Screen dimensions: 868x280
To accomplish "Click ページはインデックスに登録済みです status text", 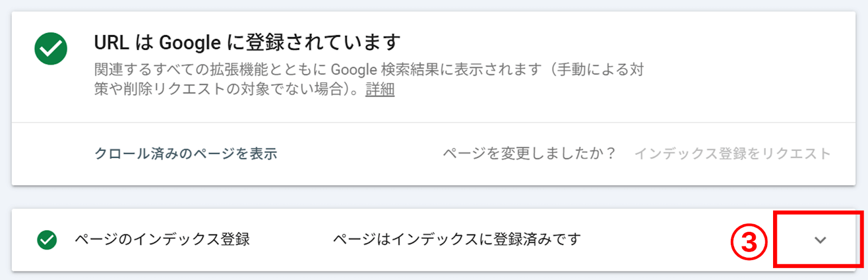I will click(x=457, y=239).
